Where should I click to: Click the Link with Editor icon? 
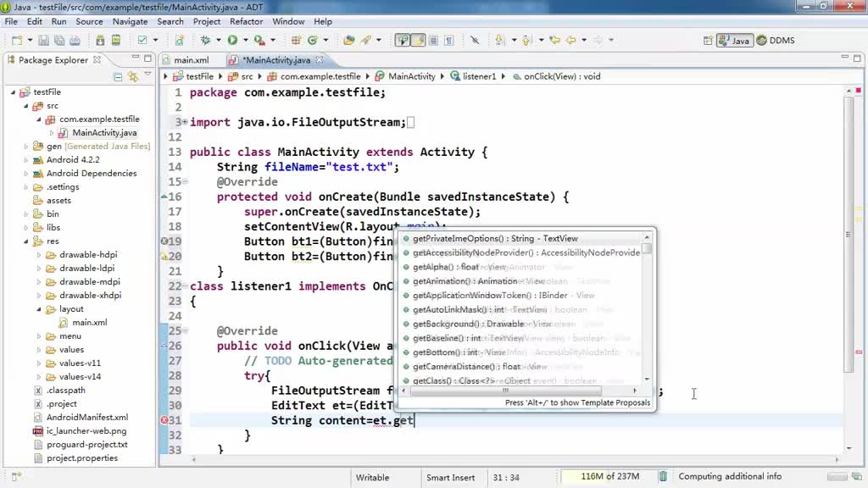[133, 77]
